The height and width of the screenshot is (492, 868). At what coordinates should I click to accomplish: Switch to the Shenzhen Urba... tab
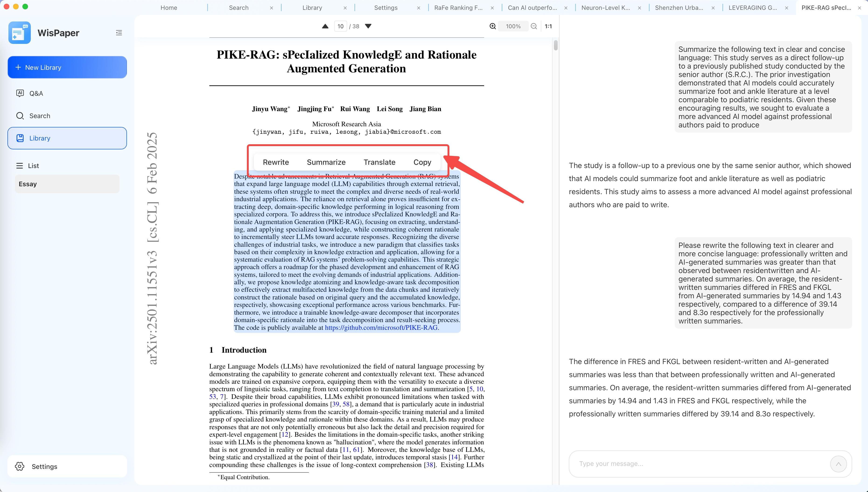point(679,8)
